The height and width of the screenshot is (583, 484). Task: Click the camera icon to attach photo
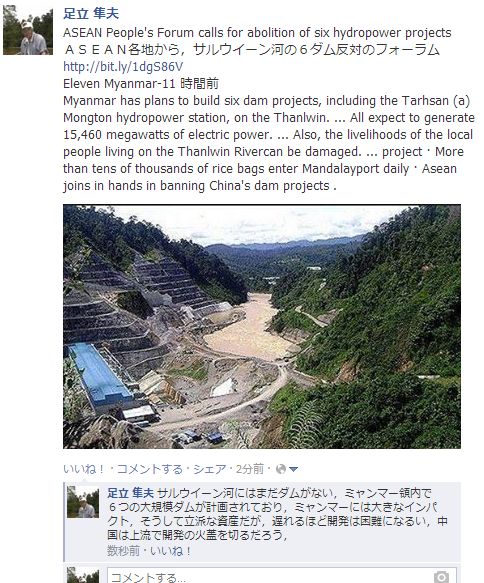point(441,577)
